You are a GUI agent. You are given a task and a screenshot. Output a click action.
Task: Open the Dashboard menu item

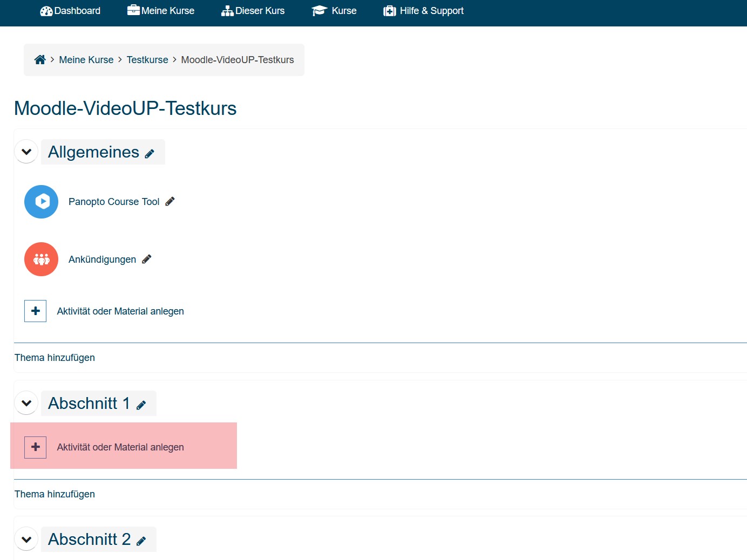[70, 11]
